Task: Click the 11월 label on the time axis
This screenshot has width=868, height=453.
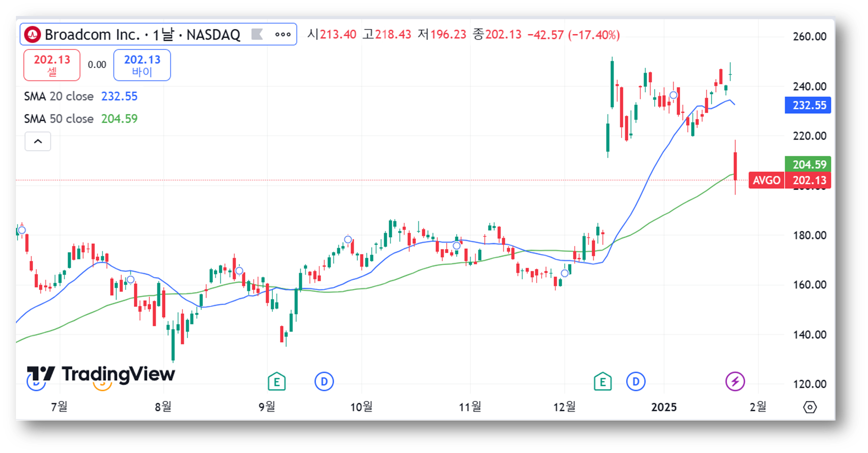Action: 470,407
